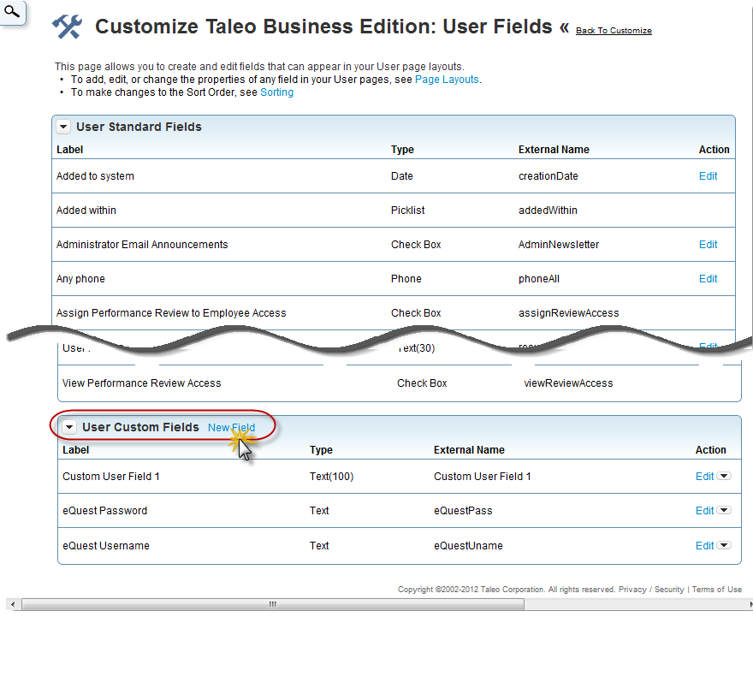Edit the eQuest Password field
The image size is (753, 700).
click(x=704, y=510)
